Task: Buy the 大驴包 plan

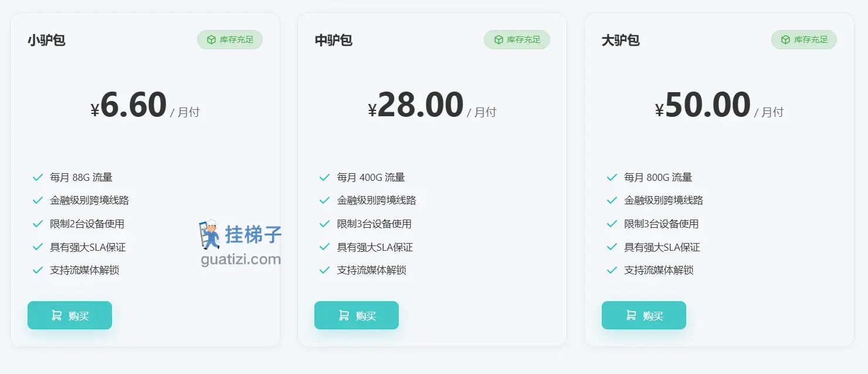Action: pyautogui.click(x=644, y=315)
